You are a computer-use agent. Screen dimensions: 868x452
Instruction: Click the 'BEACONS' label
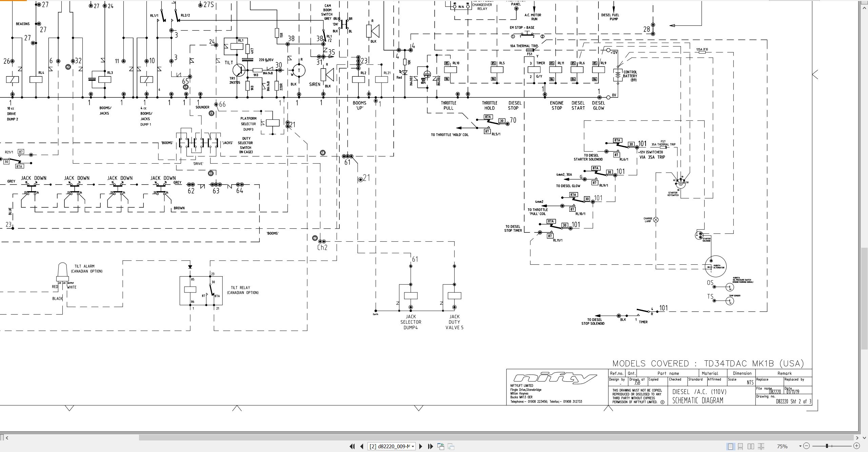(23, 24)
